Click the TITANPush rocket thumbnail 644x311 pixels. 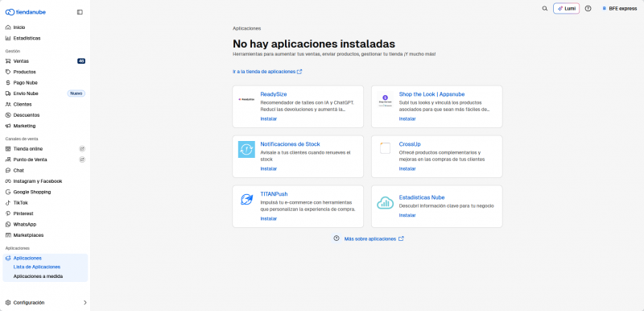(246, 200)
